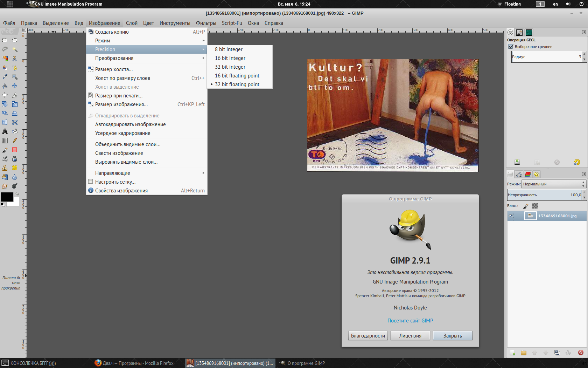Select the Pencil tool
Viewport: 588px width, 368px height.
[x=15, y=141]
